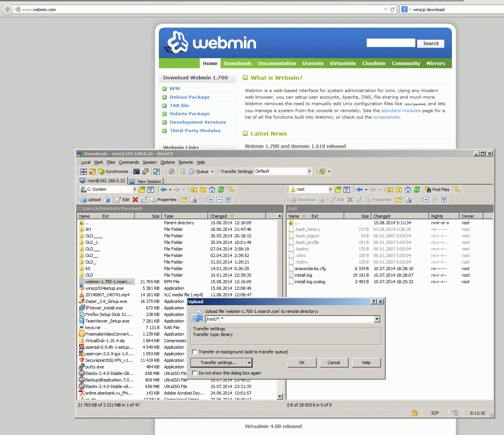Click the Upload dialog help question mark

pos(374,302)
